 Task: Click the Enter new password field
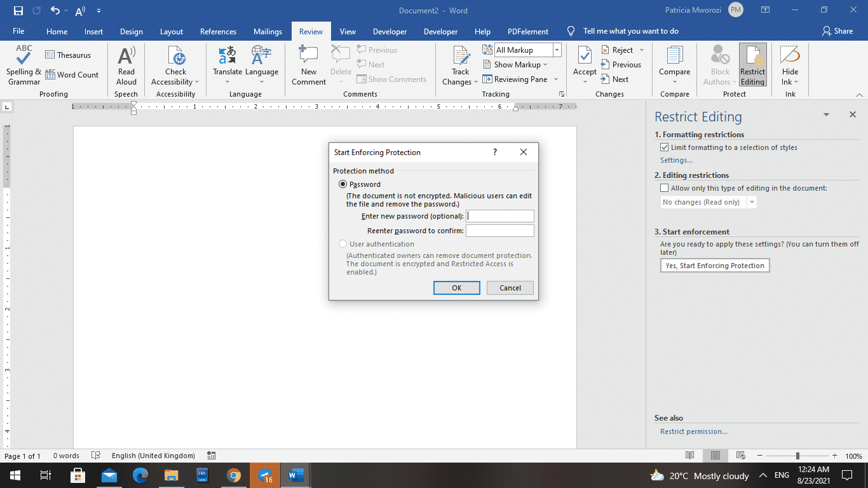[499, 215]
